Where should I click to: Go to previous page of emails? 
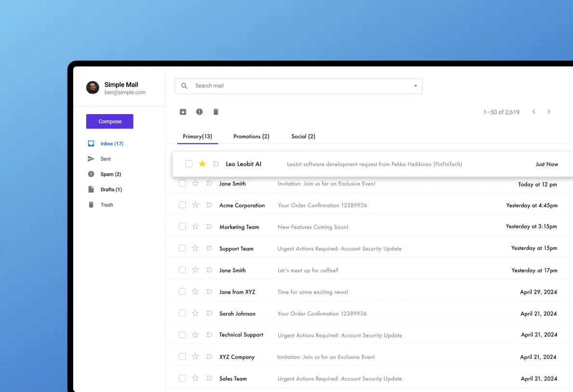(534, 112)
